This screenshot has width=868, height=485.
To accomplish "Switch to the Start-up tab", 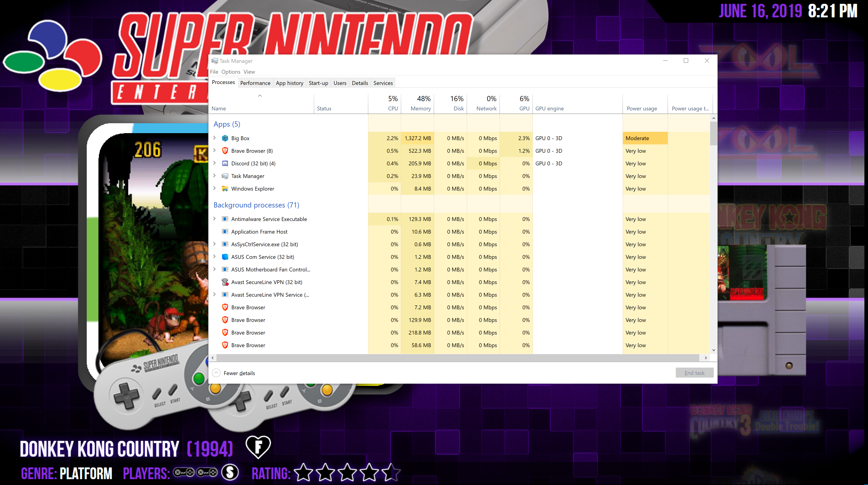I will (318, 83).
